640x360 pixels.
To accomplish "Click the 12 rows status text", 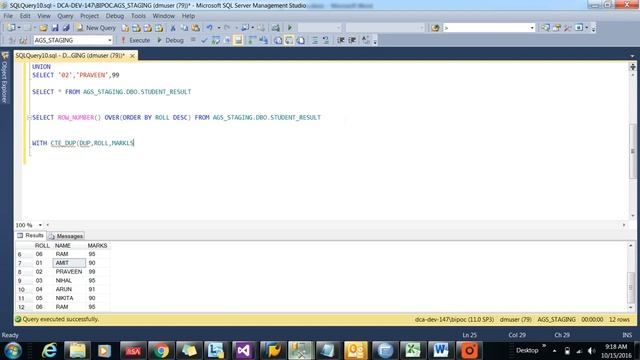I will [x=619, y=320].
